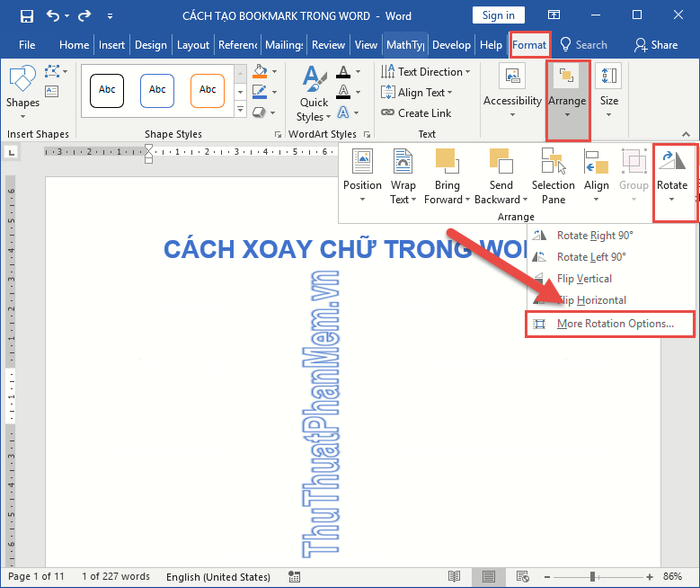Screen dimensions: 700x588
Task: Open the Shapes gallery
Action: [x=22, y=92]
